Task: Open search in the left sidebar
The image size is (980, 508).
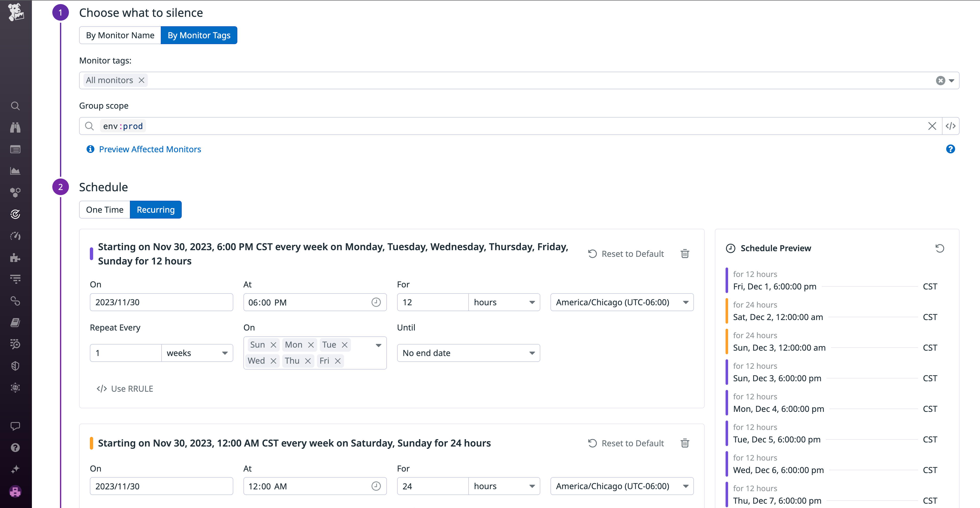Action: click(x=15, y=106)
